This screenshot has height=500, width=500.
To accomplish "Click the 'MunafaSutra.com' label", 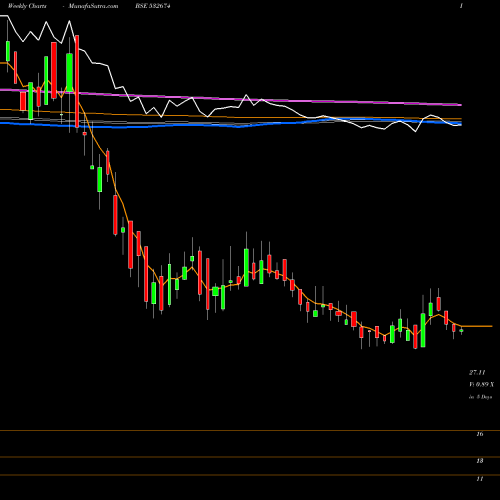I will pos(93,6).
